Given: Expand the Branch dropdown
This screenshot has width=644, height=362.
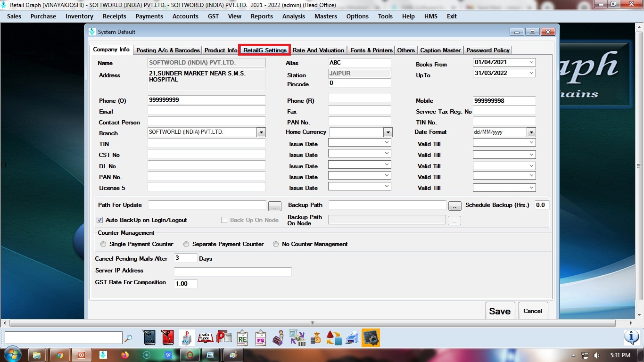Looking at the screenshot, I should pyautogui.click(x=261, y=132).
